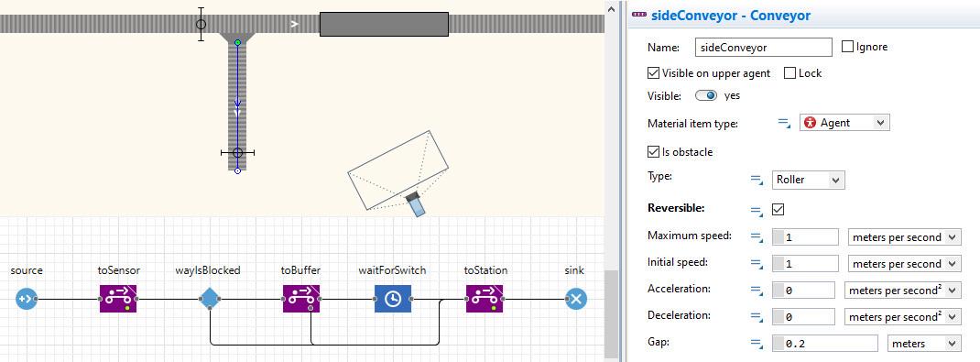
Task: Click the conveyor icon in properties title
Action: point(639,16)
